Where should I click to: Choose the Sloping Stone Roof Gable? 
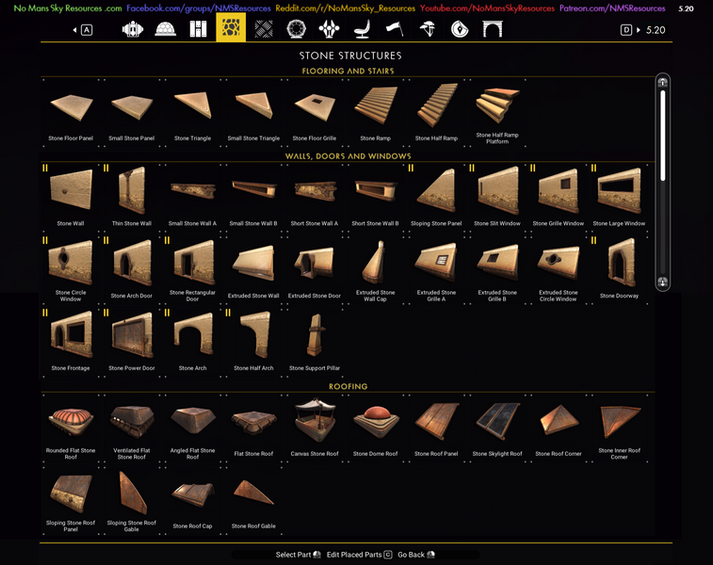[x=132, y=500]
